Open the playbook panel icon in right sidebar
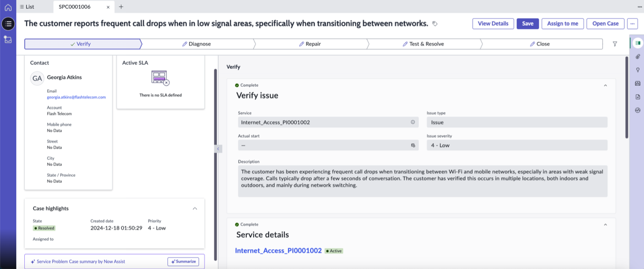 click(x=638, y=43)
